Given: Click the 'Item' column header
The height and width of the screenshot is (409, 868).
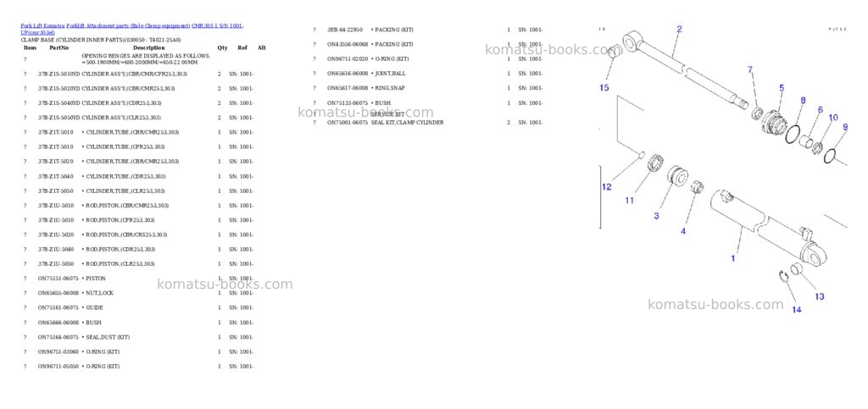Looking at the screenshot, I should 31,48.
